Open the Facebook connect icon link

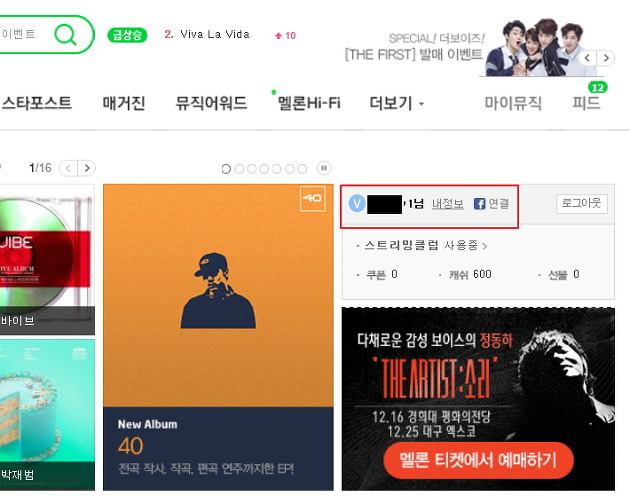[x=479, y=204]
